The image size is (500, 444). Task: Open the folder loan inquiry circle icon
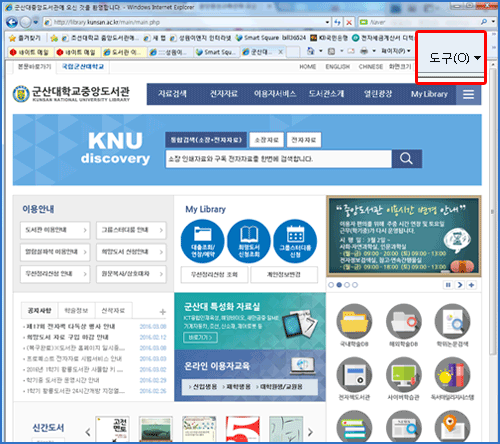[203, 241]
